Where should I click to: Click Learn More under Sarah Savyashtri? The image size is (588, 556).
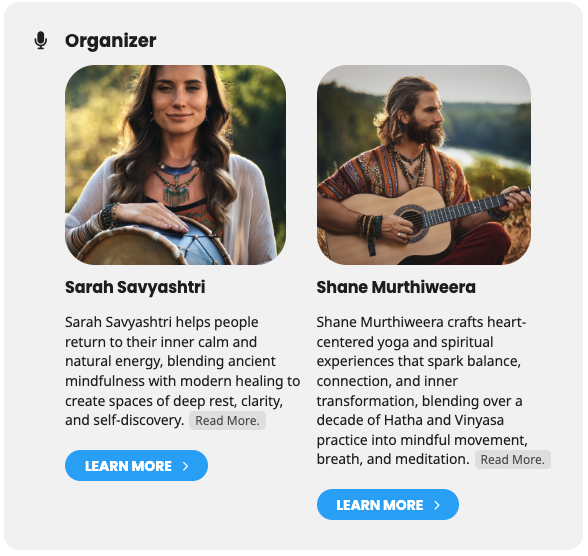pos(136,466)
